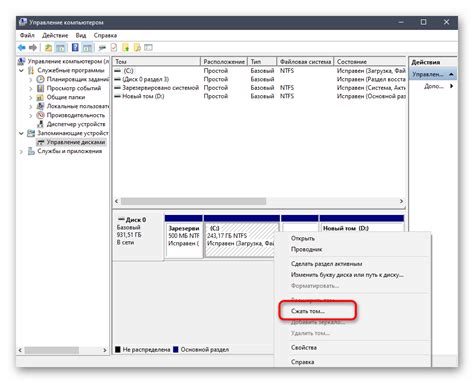The image size is (474, 383).
Task: Click right arrow of volume list scrollbar
Action: click(x=401, y=201)
